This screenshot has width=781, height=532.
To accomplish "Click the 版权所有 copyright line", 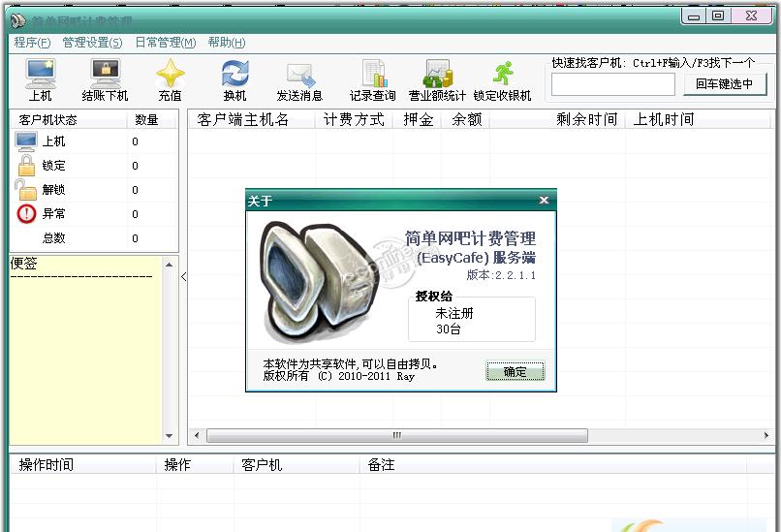I will pos(339,376).
